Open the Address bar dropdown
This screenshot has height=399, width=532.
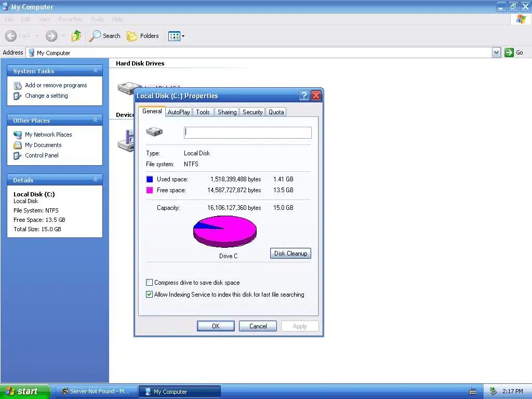pyautogui.click(x=496, y=52)
